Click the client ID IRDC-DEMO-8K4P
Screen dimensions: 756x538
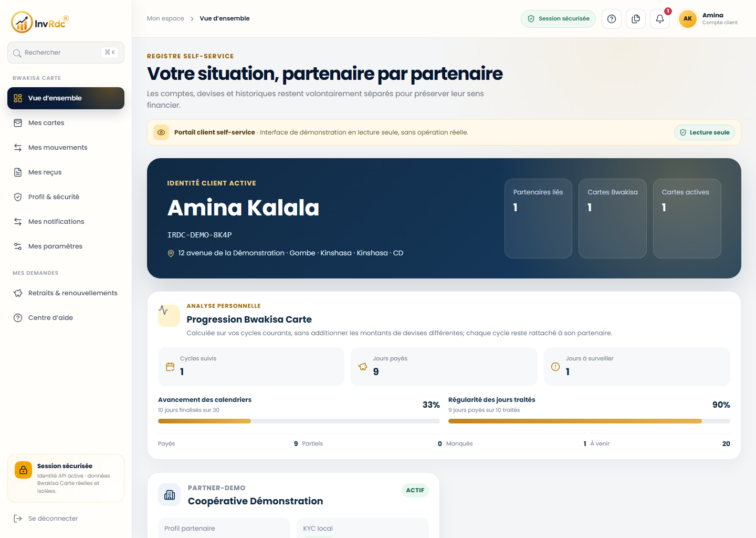[x=199, y=235]
